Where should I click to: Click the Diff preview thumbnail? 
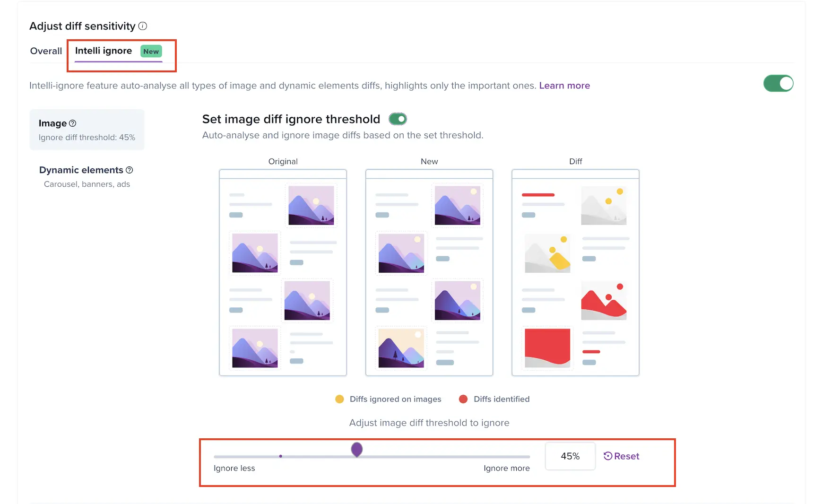[x=575, y=272]
